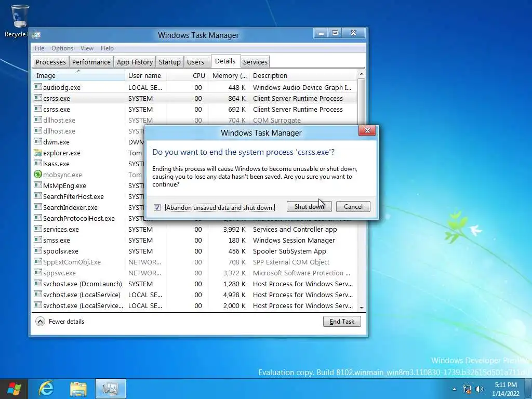Click the svchost.exe (DcomLaunch) process icon
The width and height of the screenshot is (532, 399).
37,284
